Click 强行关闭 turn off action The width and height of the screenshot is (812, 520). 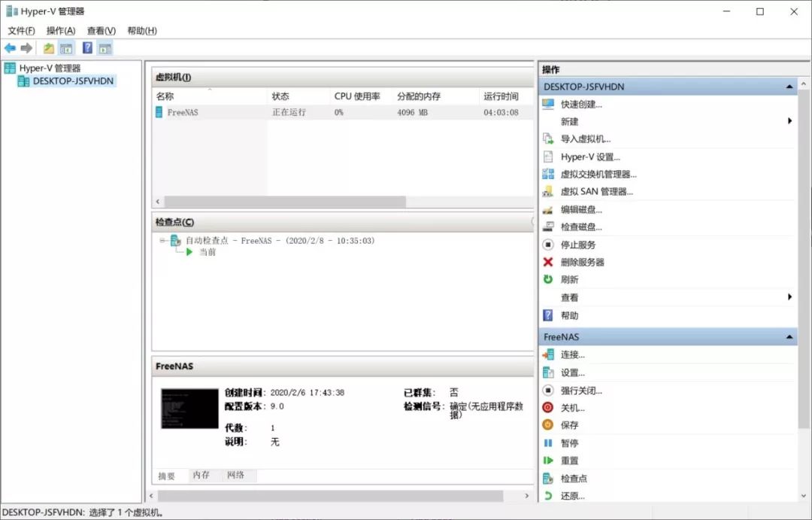coord(581,391)
